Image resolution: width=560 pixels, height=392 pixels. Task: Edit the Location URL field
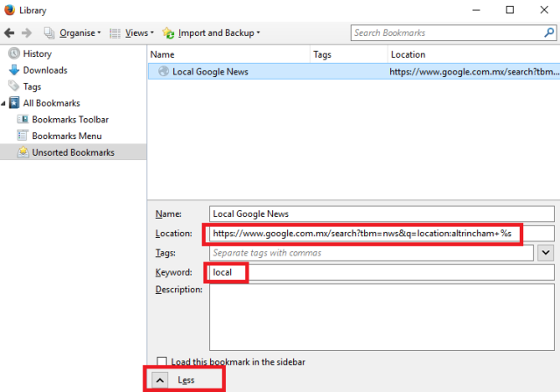click(381, 234)
